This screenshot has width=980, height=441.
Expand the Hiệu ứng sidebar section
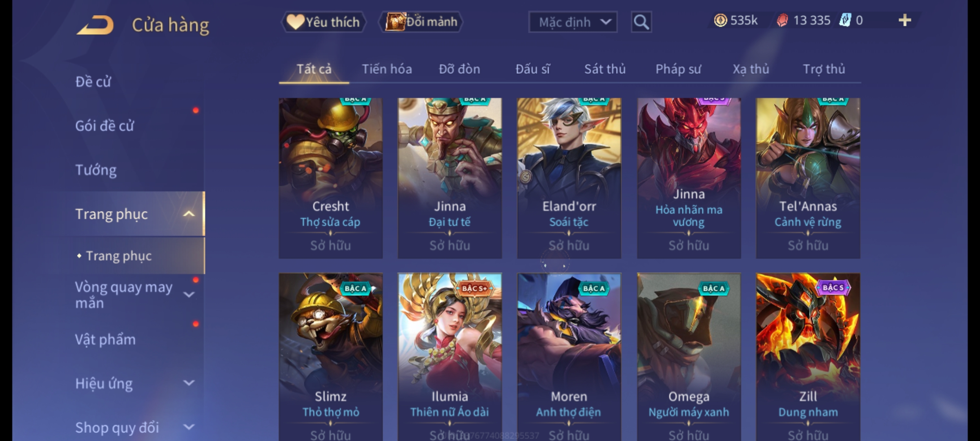click(x=189, y=383)
